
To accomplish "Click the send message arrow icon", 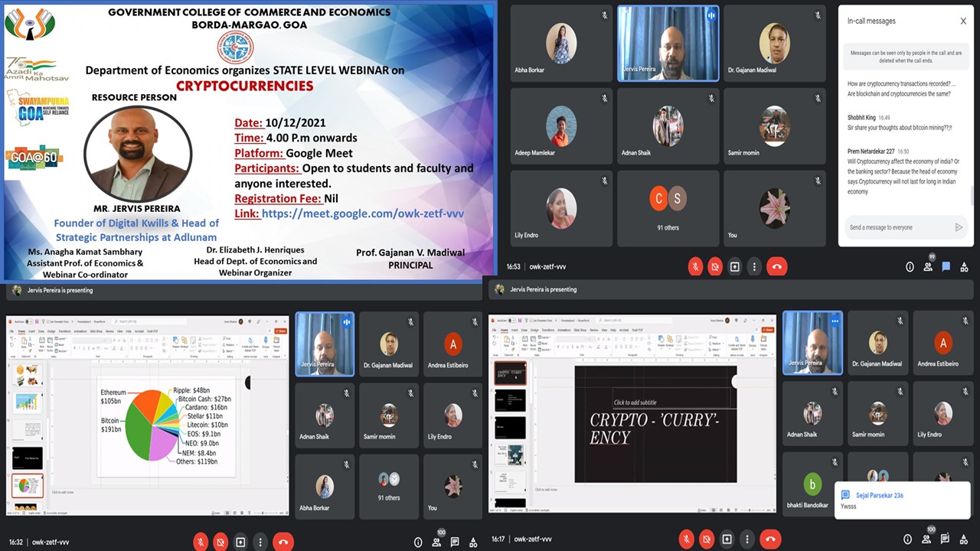I will tap(958, 227).
